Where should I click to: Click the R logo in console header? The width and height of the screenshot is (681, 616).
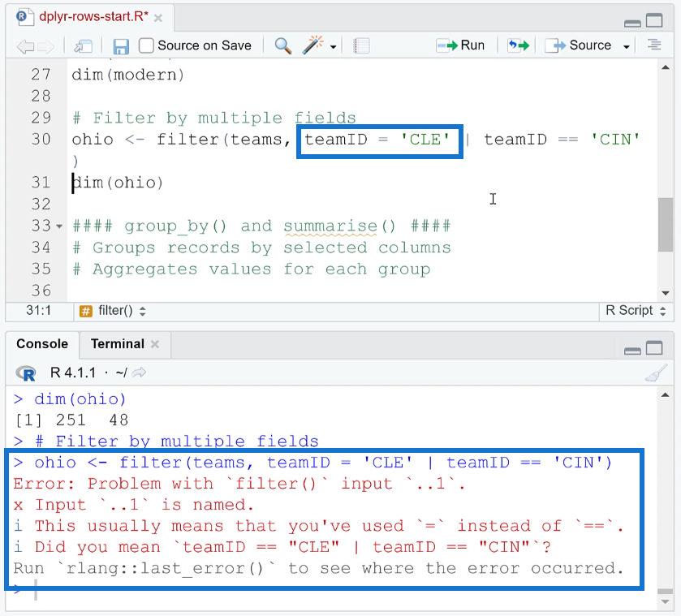(x=26, y=373)
